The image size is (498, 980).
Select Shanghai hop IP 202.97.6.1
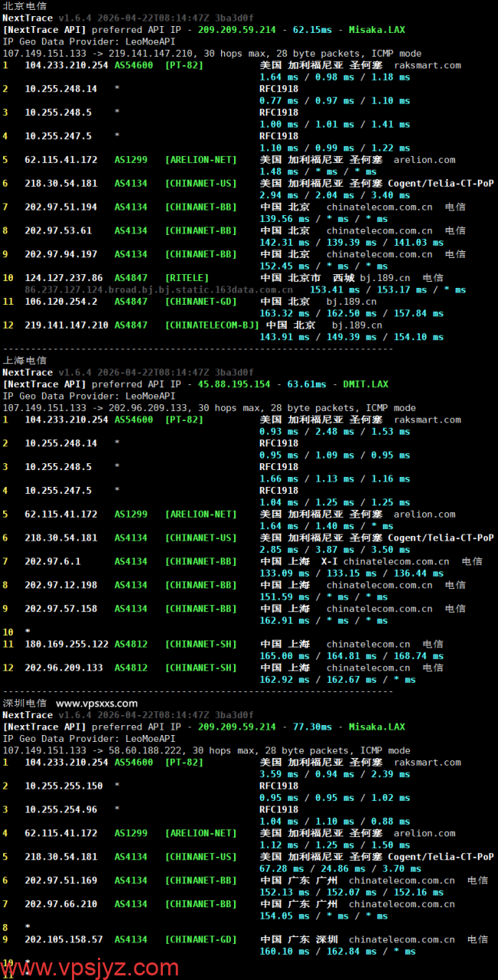point(53,561)
